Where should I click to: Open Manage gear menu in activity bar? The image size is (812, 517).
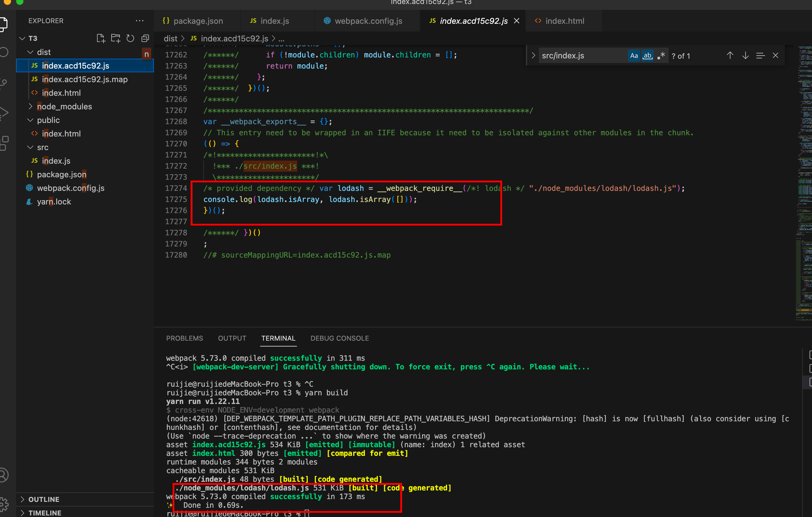coord(3,505)
